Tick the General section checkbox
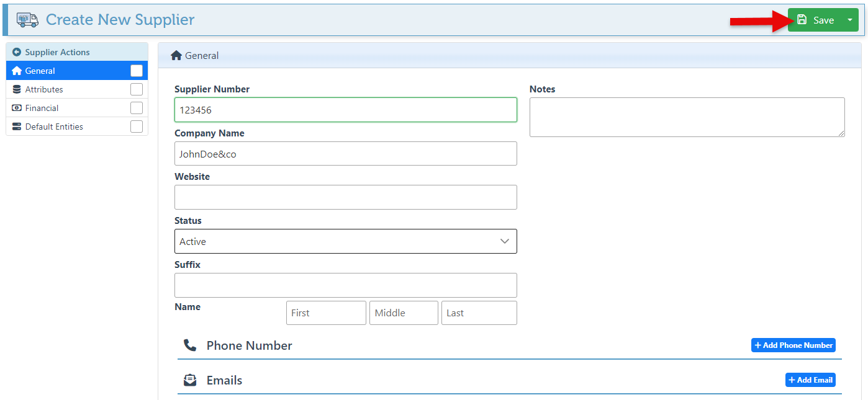This screenshot has height=400, width=868. [137, 71]
